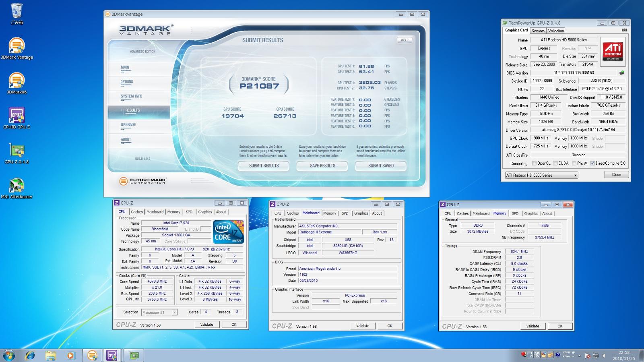Click SAVE RESULTS button
The image size is (644, 362).
click(x=322, y=166)
